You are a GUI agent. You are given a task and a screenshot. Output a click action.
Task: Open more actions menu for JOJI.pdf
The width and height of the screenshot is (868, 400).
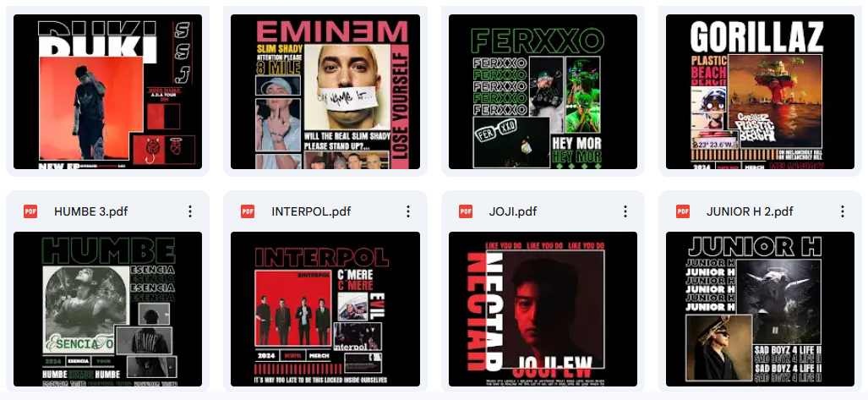(x=625, y=211)
